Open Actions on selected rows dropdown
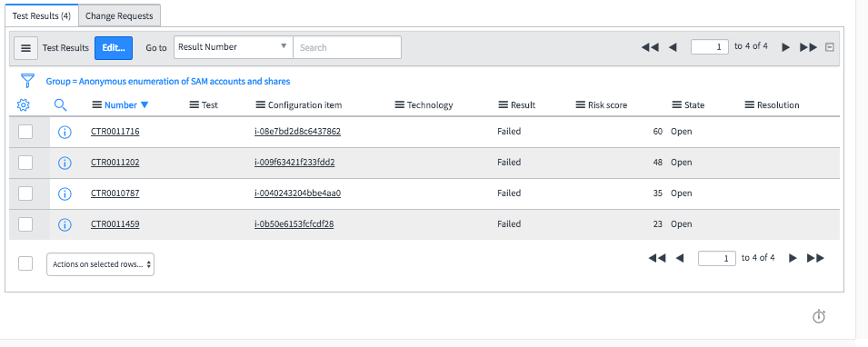This screenshot has width=868, height=347. coord(100,264)
